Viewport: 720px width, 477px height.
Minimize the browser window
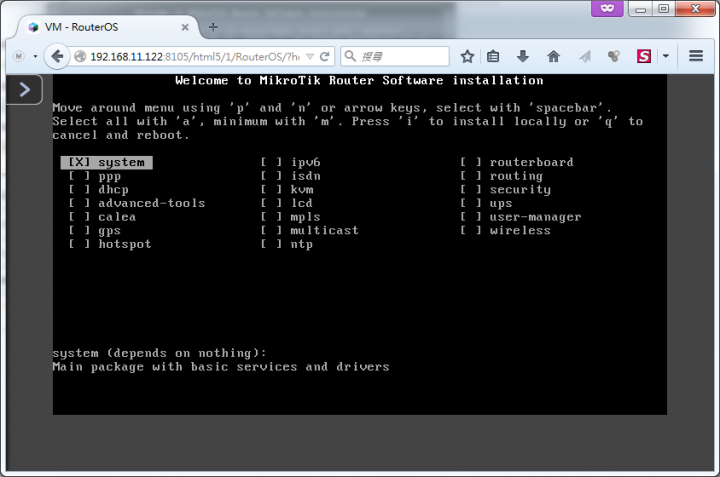tap(641, 9)
